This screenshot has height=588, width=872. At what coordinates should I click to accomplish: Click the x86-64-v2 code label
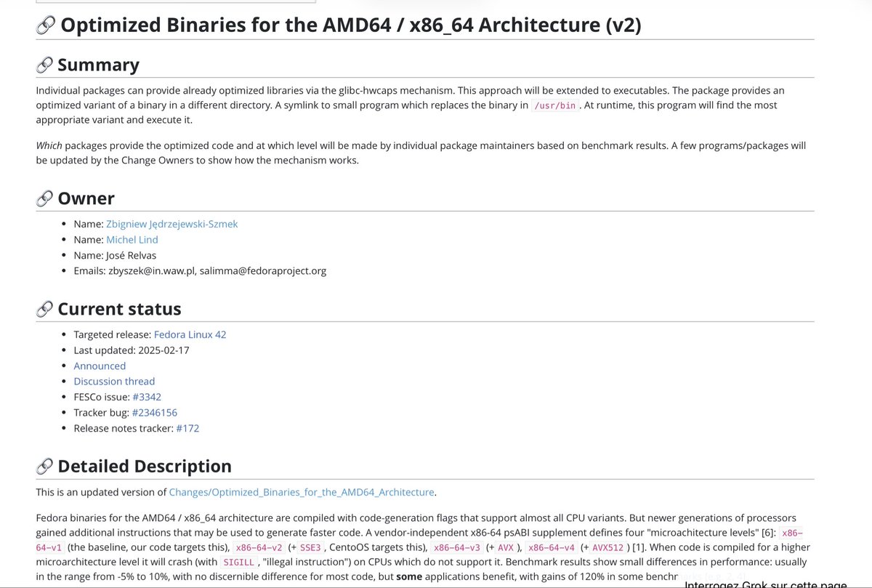pos(258,547)
